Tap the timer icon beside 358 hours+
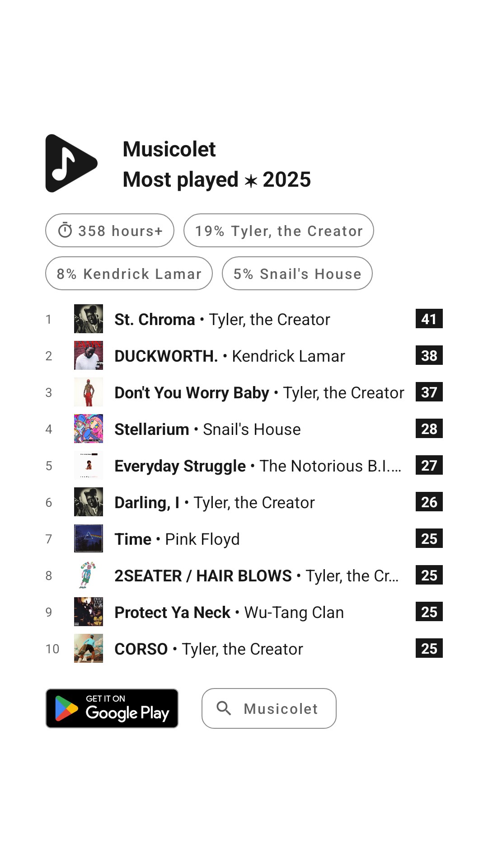The width and height of the screenshot is (488, 868). 65,231
